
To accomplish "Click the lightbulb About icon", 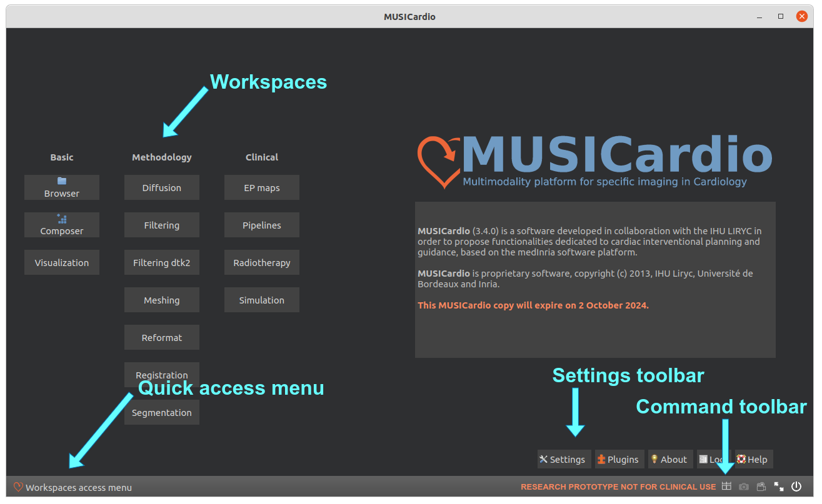I will [x=654, y=459].
